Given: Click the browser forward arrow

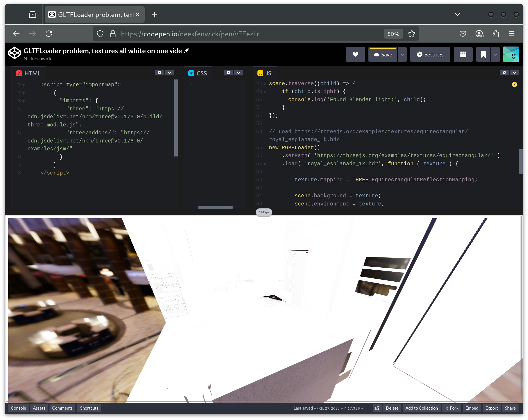Looking at the screenshot, I should (x=32, y=34).
